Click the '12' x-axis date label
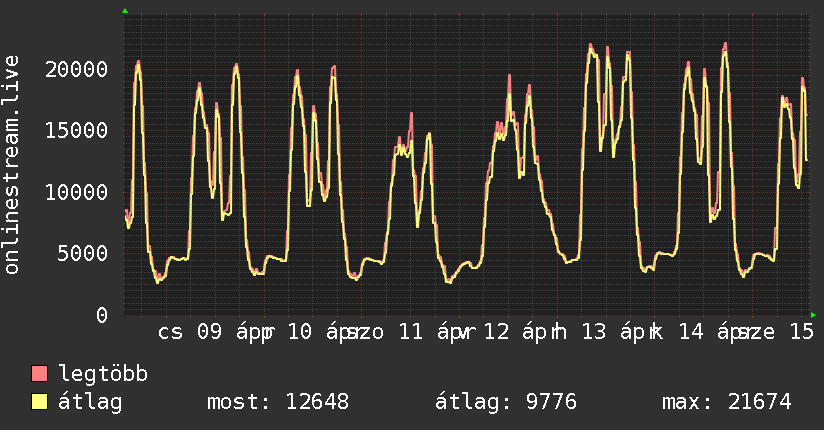Image resolution: width=824 pixels, height=430 pixels. point(496,332)
